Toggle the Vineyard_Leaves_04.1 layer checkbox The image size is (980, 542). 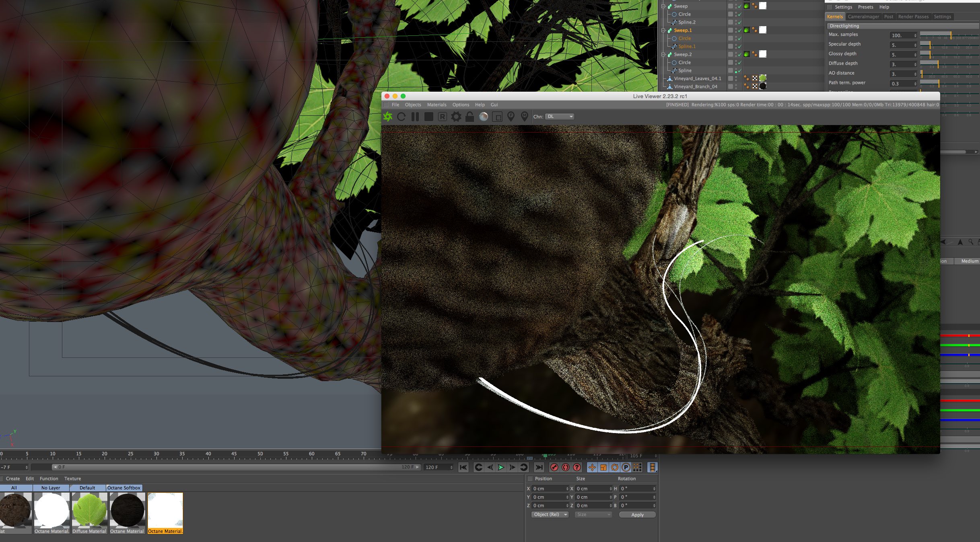pos(730,78)
